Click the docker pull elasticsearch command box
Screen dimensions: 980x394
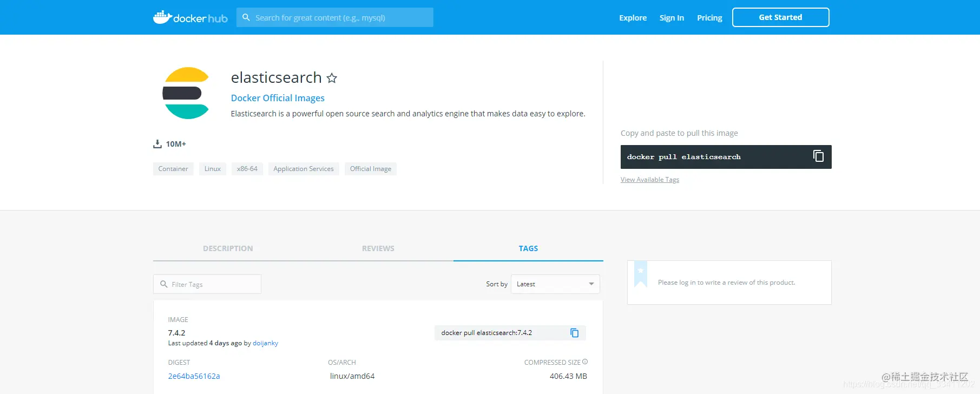click(x=726, y=157)
